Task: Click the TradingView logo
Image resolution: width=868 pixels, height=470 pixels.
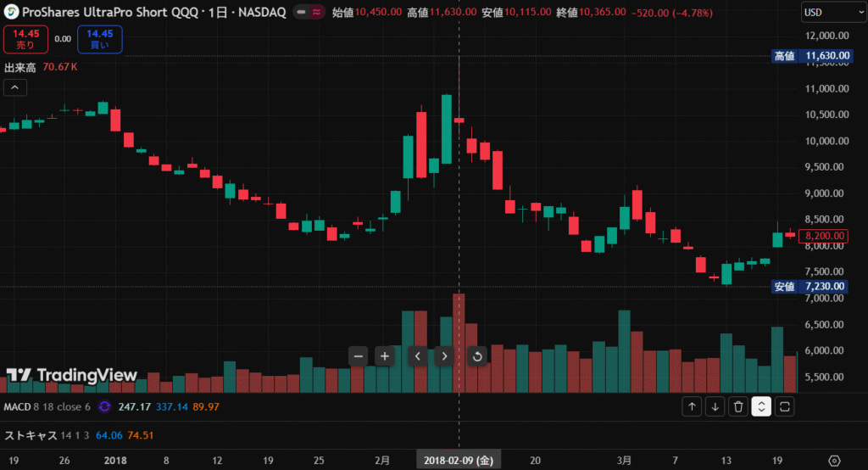Action: pos(72,375)
